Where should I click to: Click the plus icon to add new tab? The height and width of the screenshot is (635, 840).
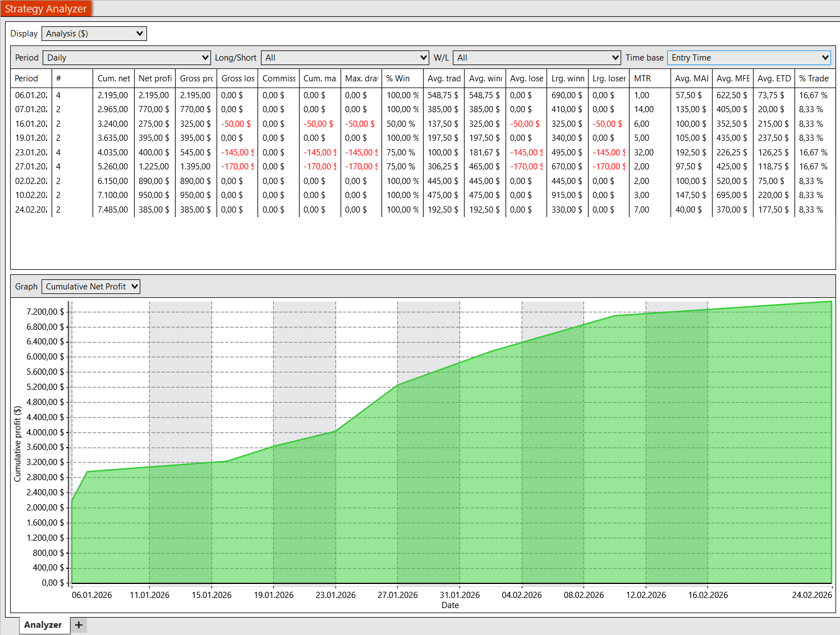click(79, 625)
